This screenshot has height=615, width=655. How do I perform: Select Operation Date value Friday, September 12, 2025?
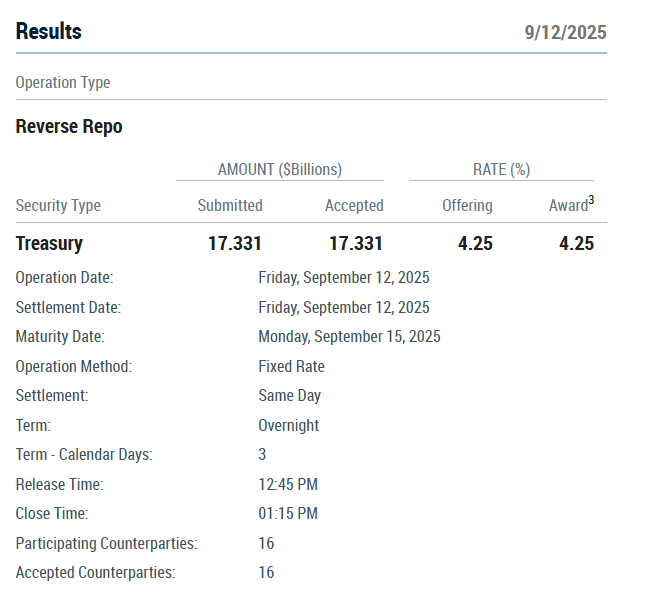[344, 277]
